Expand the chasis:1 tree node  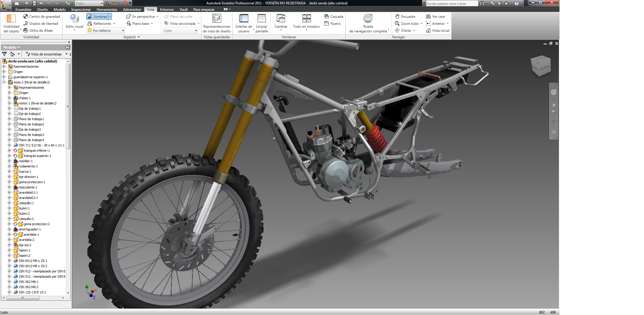click(x=9, y=98)
